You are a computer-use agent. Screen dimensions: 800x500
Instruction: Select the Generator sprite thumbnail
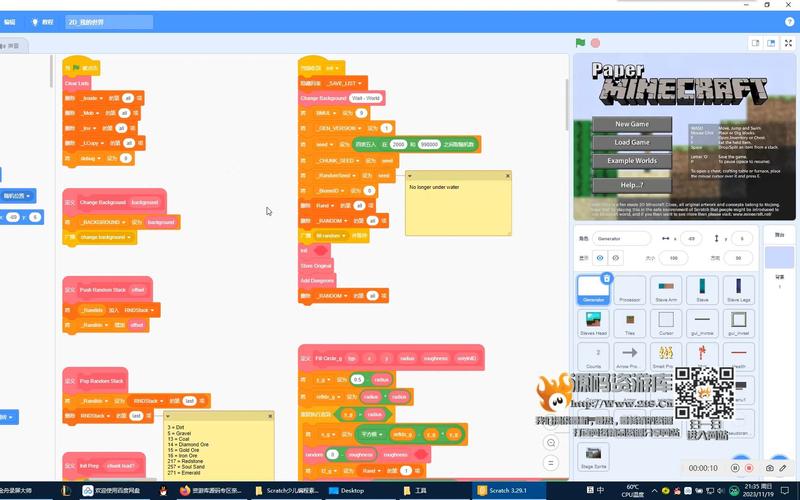(593, 290)
